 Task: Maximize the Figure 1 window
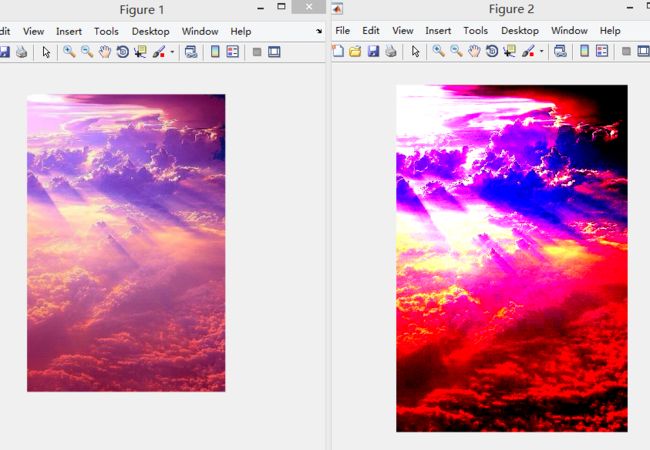[x=281, y=6]
